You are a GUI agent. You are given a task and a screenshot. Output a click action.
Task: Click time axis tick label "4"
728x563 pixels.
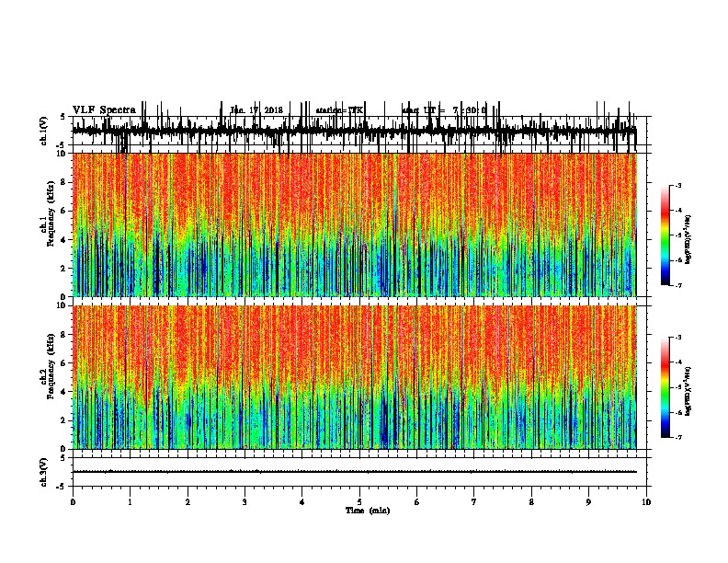click(302, 502)
